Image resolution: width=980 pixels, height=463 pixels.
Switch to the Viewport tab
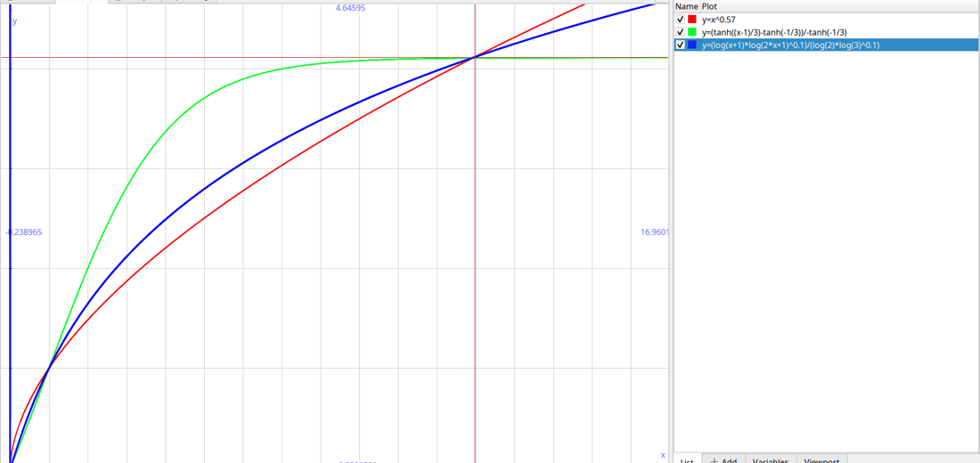[822, 459]
